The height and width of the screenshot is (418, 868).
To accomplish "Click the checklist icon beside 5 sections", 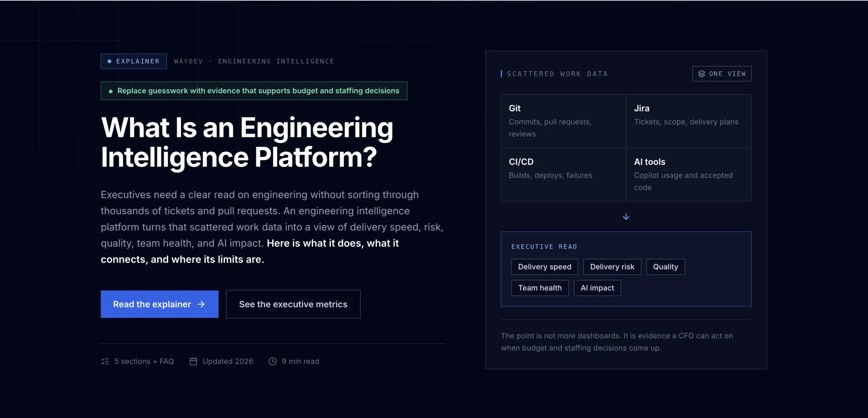I will 105,361.
